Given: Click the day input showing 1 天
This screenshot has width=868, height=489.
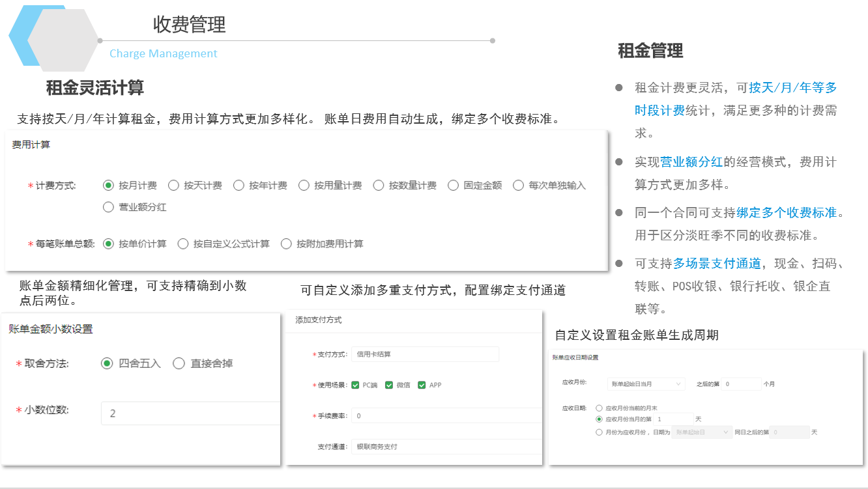Looking at the screenshot, I should [674, 419].
